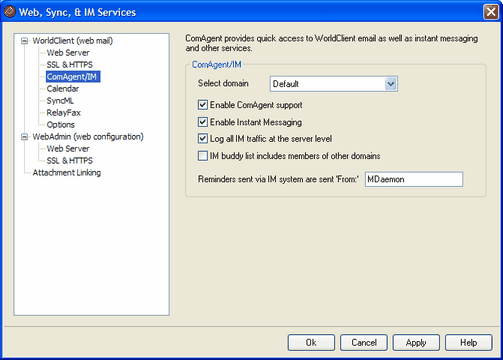
Task: Select Attachment Linking tree item
Action: point(67,173)
